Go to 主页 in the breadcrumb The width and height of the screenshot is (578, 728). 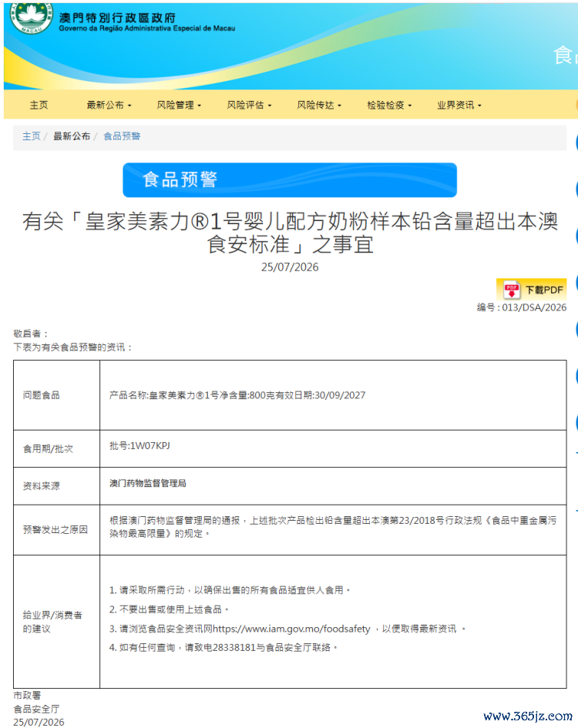click(32, 136)
